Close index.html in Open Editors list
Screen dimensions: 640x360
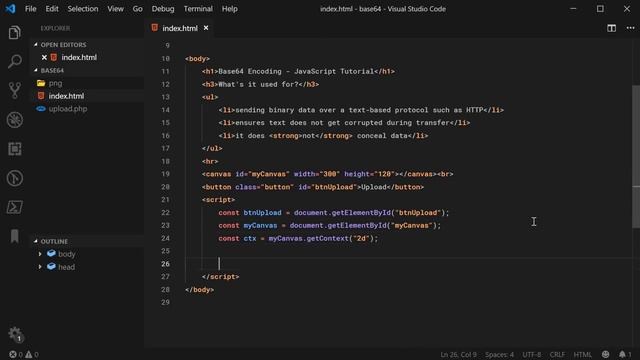44,57
